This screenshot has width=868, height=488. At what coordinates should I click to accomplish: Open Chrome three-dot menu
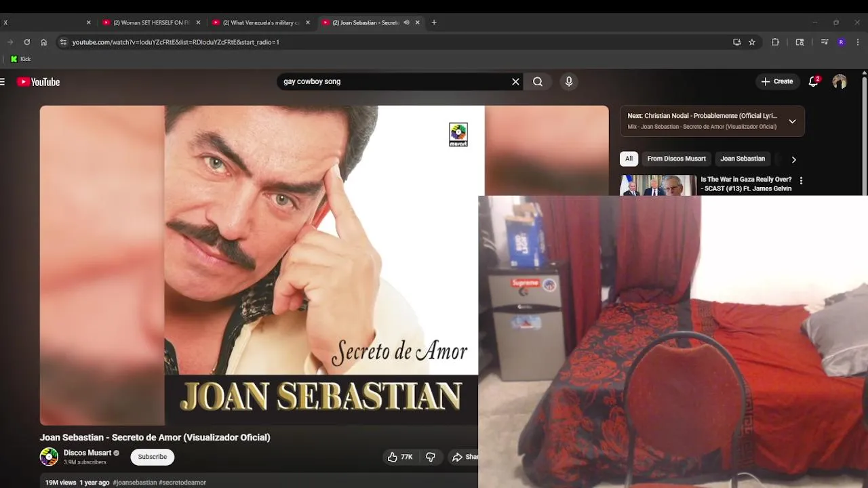(858, 42)
